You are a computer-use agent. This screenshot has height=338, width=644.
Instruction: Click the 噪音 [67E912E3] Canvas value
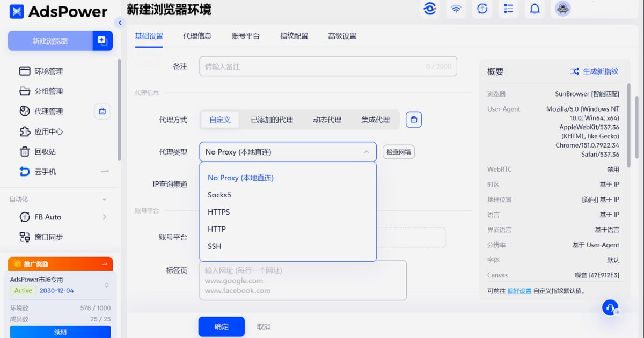pos(597,275)
